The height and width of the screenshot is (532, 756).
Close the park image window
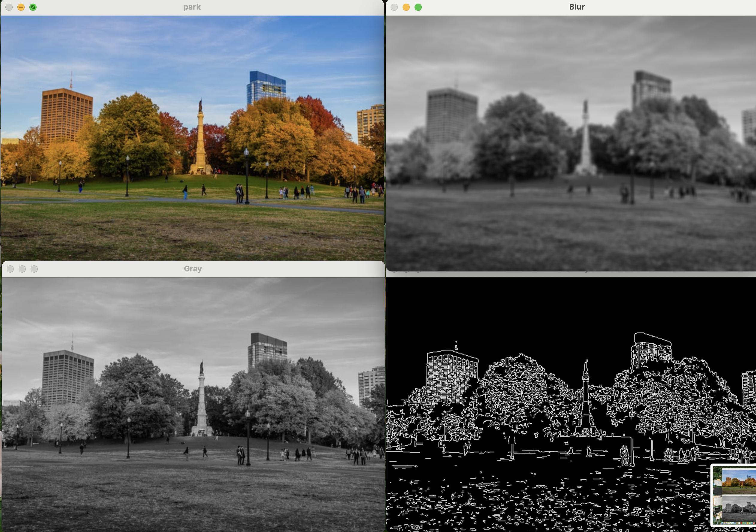[9, 7]
